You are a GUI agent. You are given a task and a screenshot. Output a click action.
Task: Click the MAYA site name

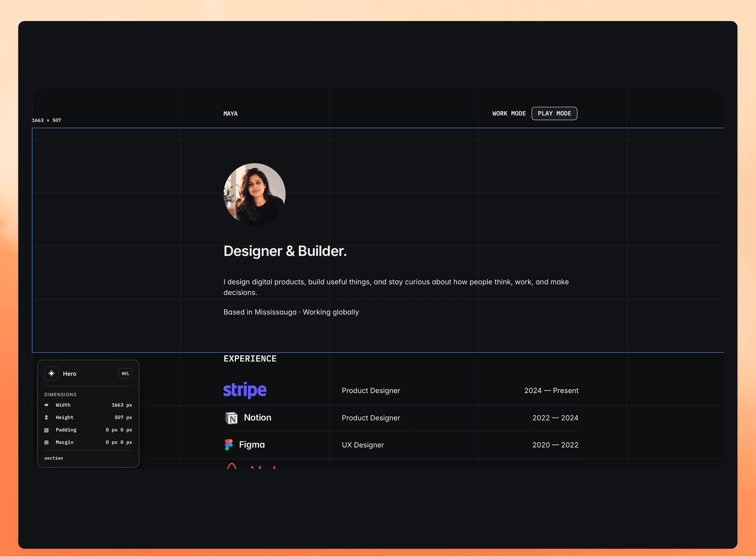[x=230, y=114]
